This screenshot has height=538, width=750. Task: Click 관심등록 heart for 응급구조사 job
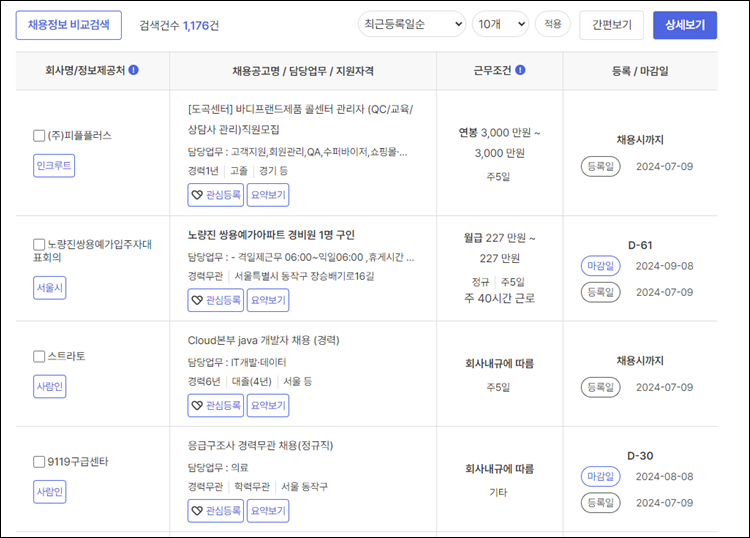(x=216, y=511)
